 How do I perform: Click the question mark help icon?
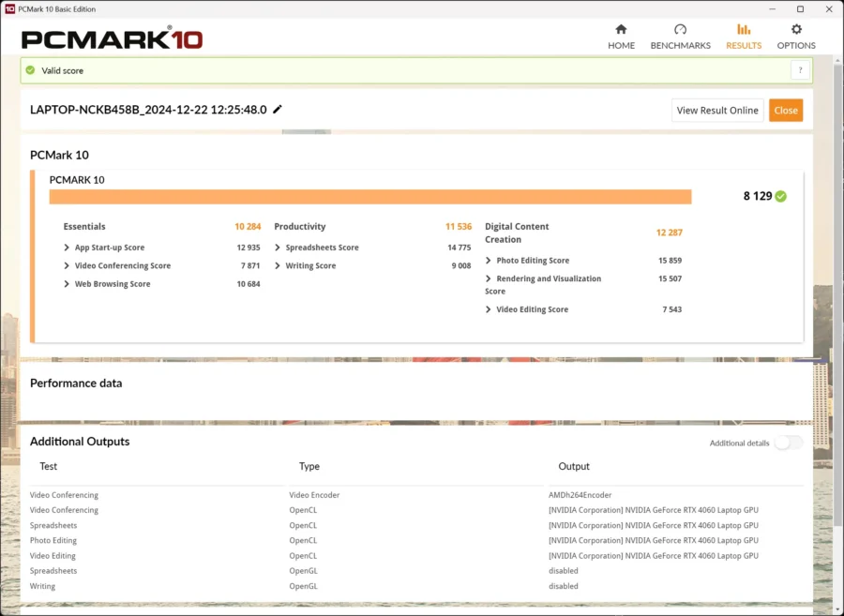800,70
